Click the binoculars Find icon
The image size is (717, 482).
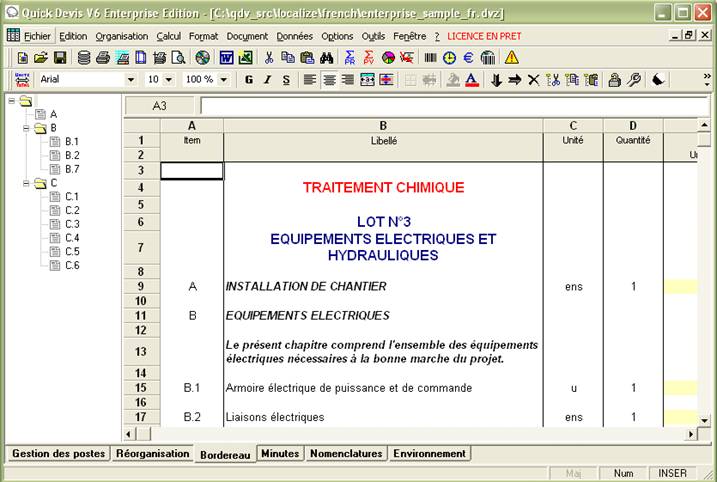[x=328, y=58]
